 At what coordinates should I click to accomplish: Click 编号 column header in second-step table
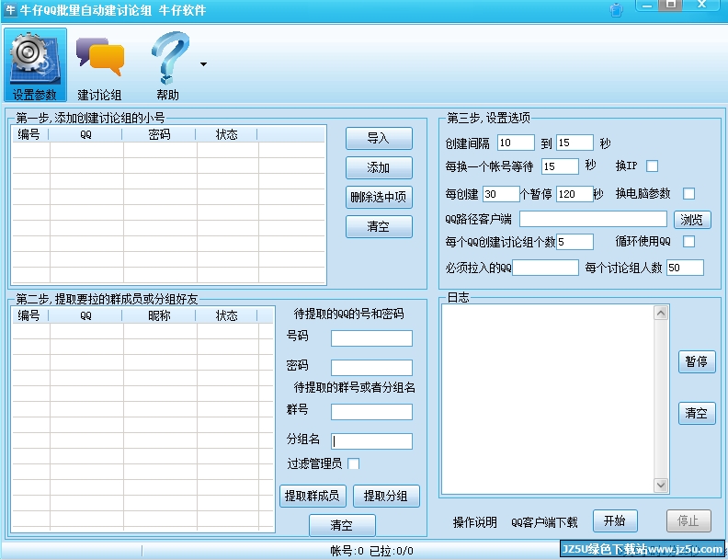[x=29, y=315]
